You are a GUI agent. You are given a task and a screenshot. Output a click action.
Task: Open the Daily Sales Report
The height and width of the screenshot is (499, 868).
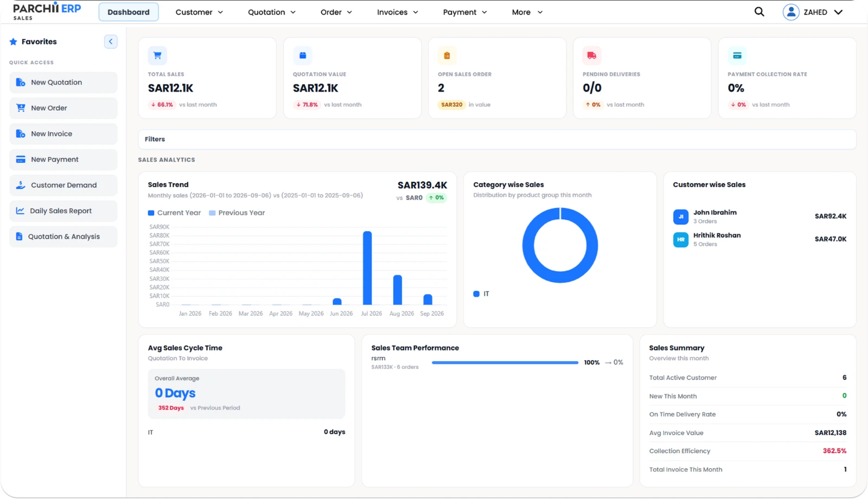pos(63,211)
